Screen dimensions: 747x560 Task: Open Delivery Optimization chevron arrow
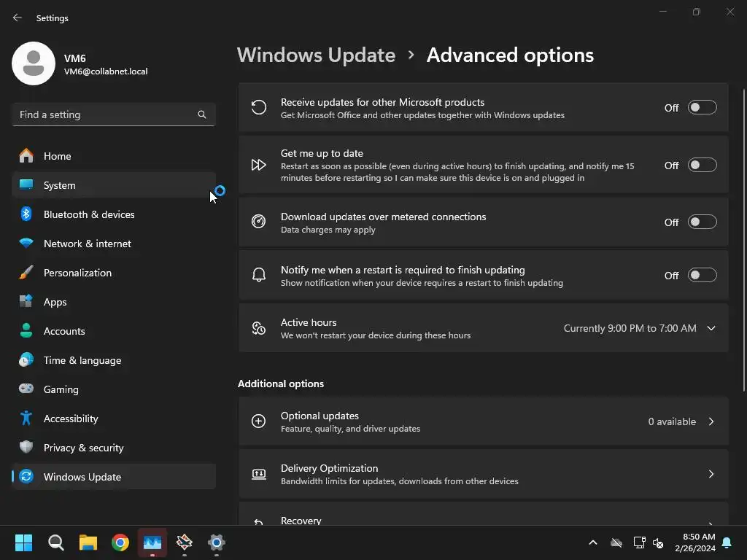coord(711,474)
